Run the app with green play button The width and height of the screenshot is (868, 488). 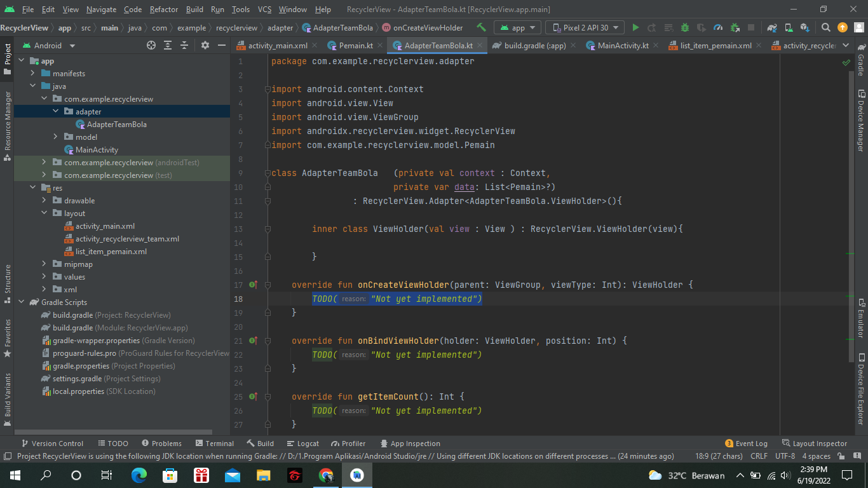635,28
